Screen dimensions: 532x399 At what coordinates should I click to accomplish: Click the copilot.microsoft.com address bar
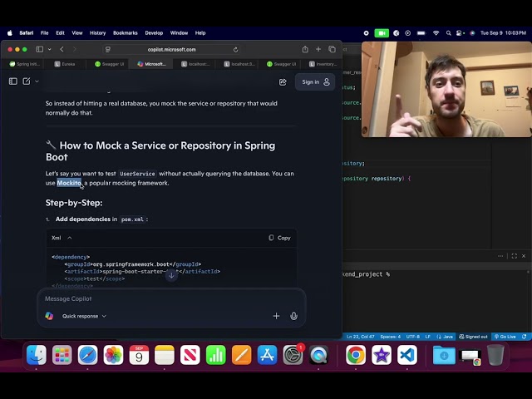[x=172, y=50]
